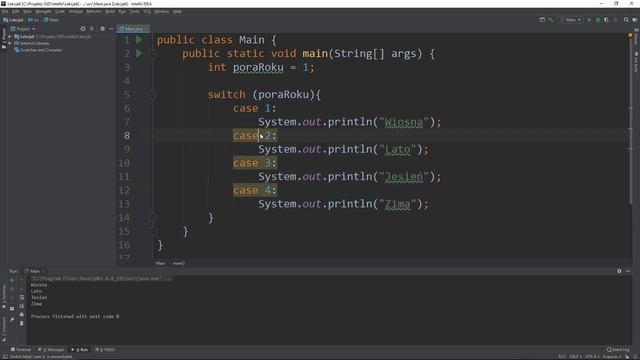
Task: Click main() breadcrumb below editor
Action: (179, 263)
